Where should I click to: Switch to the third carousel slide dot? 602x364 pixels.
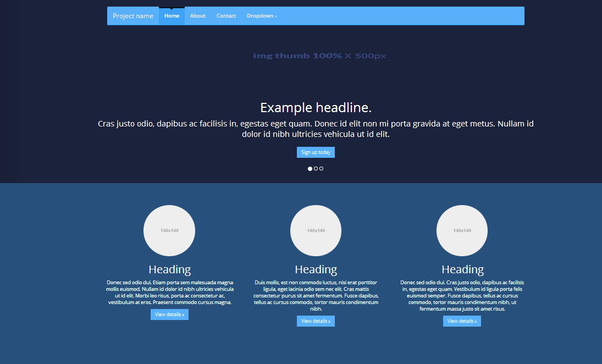pos(322,169)
